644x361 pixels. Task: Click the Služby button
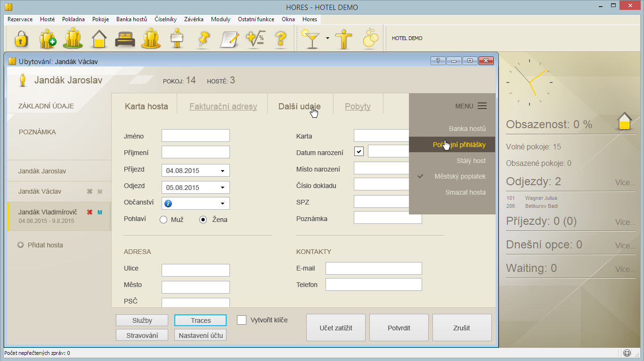click(x=142, y=320)
